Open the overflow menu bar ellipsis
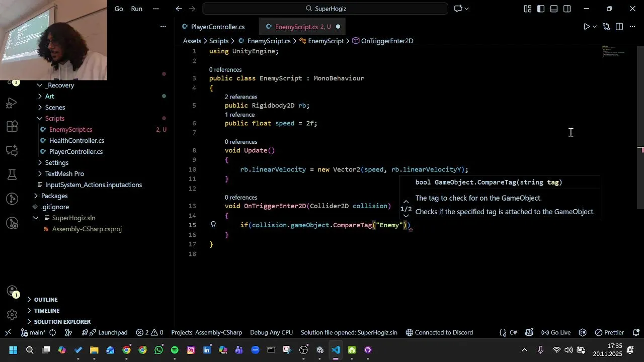This screenshot has width=644, height=362. 156,9
